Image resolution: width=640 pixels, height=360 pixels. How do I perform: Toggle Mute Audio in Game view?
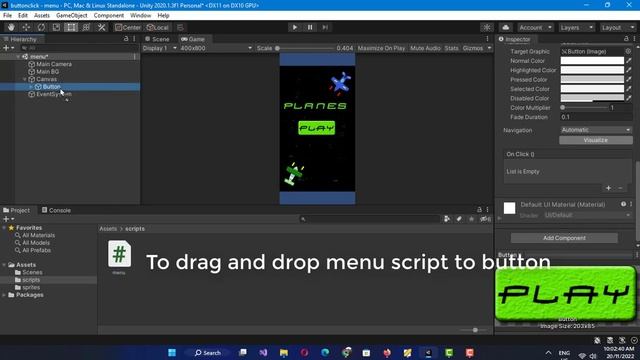[x=425, y=48]
